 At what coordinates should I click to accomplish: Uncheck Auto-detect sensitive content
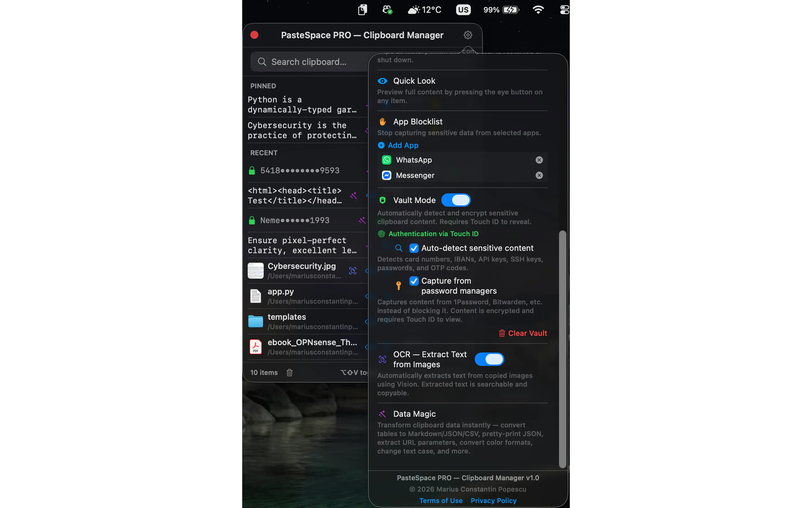pyautogui.click(x=414, y=248)
